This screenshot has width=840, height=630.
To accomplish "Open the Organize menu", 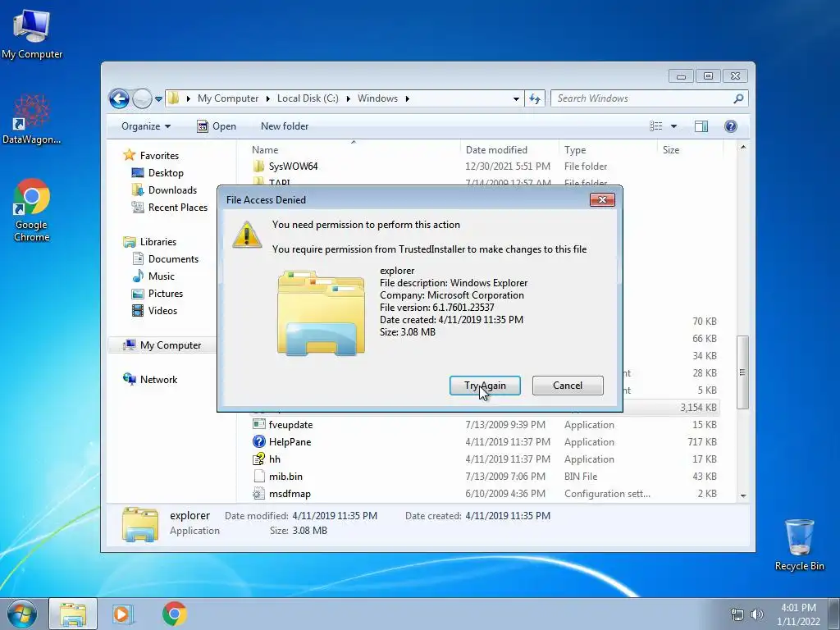I will (x=146, y=126).
